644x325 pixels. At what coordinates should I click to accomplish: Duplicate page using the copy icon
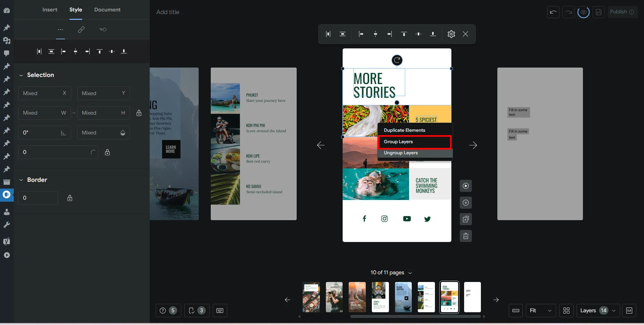[x=465, y=219]
